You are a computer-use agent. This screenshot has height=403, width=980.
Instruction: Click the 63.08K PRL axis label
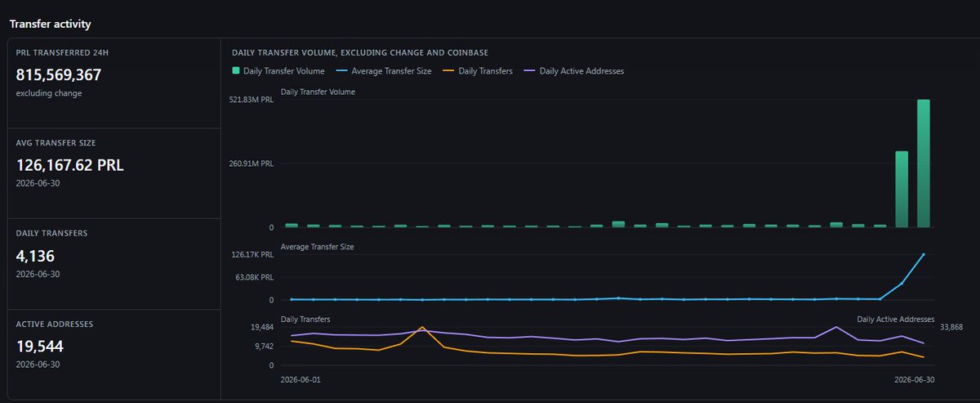point(254,277)
